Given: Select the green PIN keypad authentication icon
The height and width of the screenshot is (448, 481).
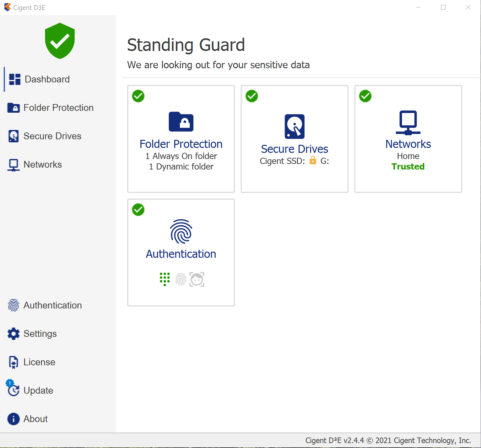Looking at the screenshot, I should pyautogui.click(x=165, y=279).
